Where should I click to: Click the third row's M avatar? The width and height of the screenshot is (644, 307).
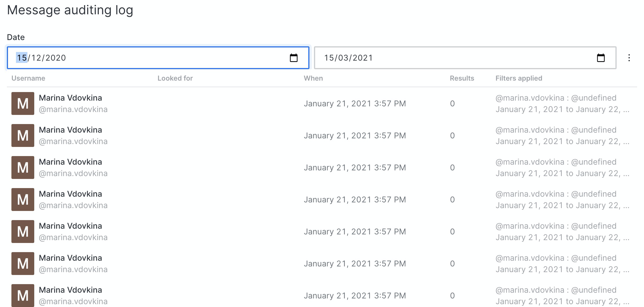(23, 168)
